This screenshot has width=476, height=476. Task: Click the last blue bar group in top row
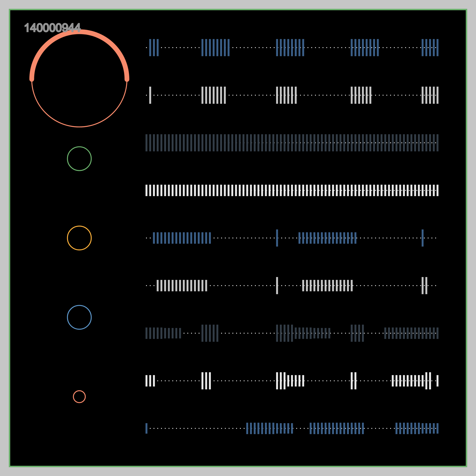[430, 48]
